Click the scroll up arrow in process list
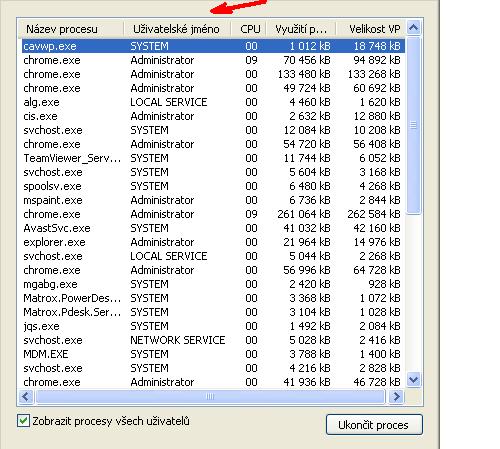Image resolution: width=500 pixels, height=449 pixels. tap(414, 28)
